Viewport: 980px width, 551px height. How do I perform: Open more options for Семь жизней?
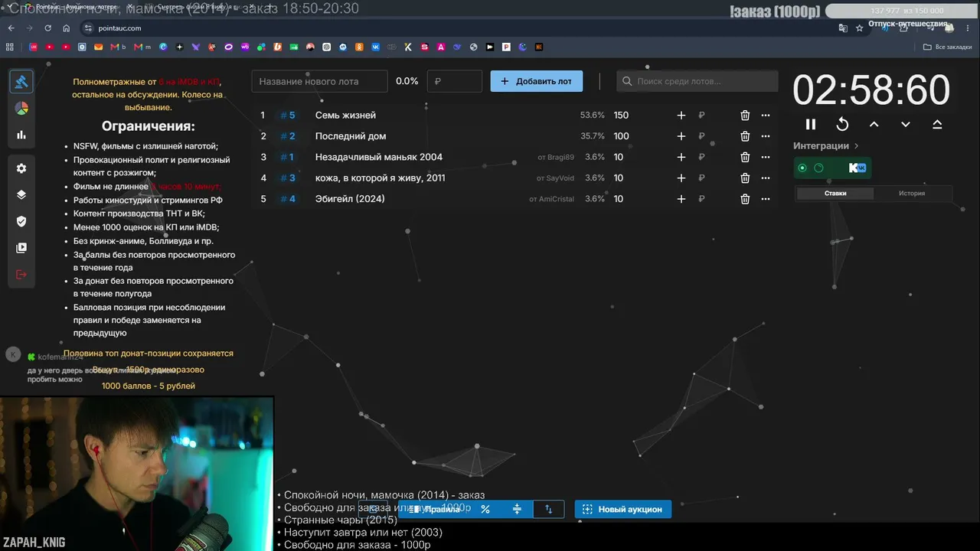pos(766,116)
